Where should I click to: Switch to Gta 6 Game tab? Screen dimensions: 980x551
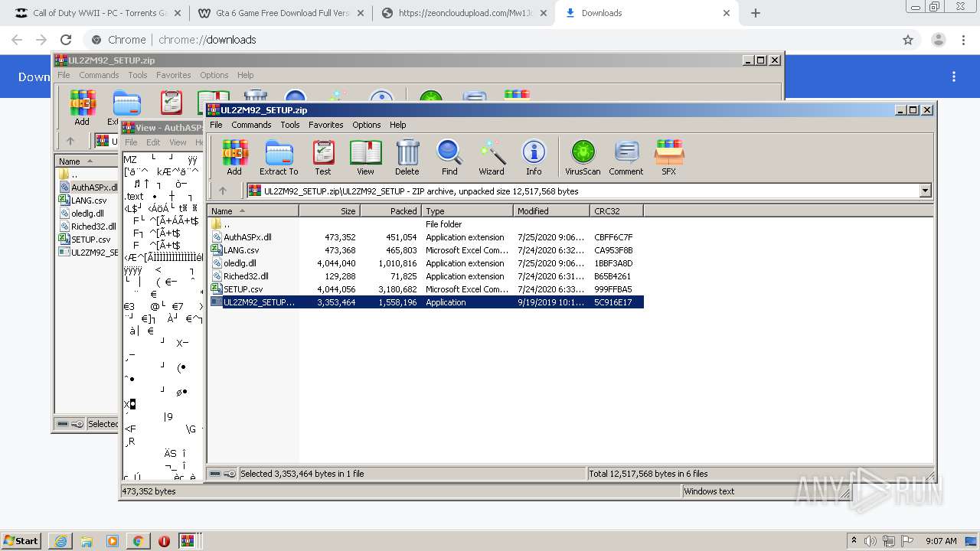pos(281,13)
